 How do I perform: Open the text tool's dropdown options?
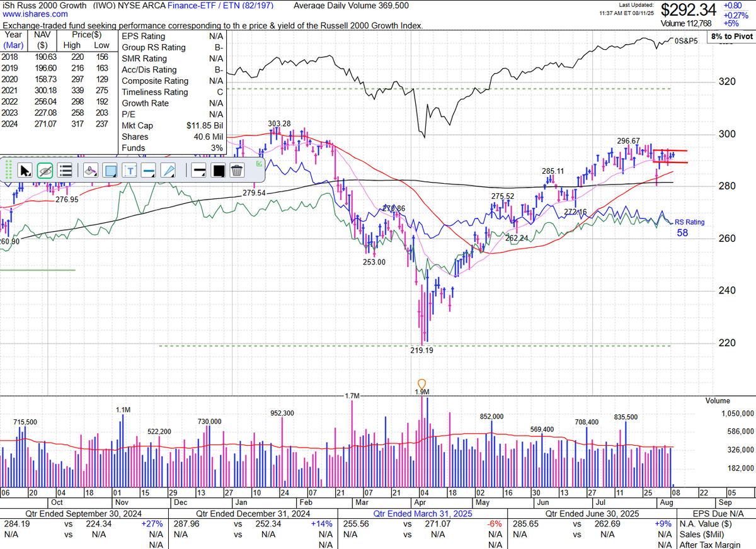pyautogui.click(x=136, y=174)
